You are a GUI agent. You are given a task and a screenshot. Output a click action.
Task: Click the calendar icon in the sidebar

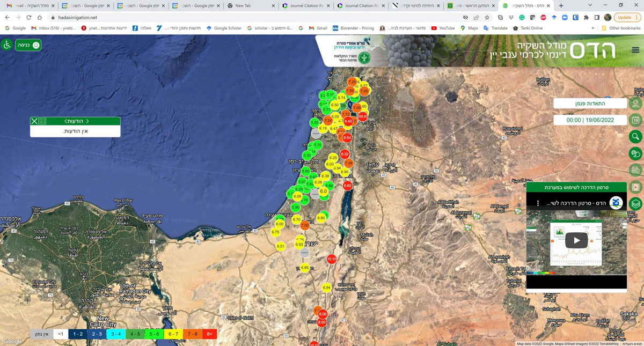pos(635,120)
